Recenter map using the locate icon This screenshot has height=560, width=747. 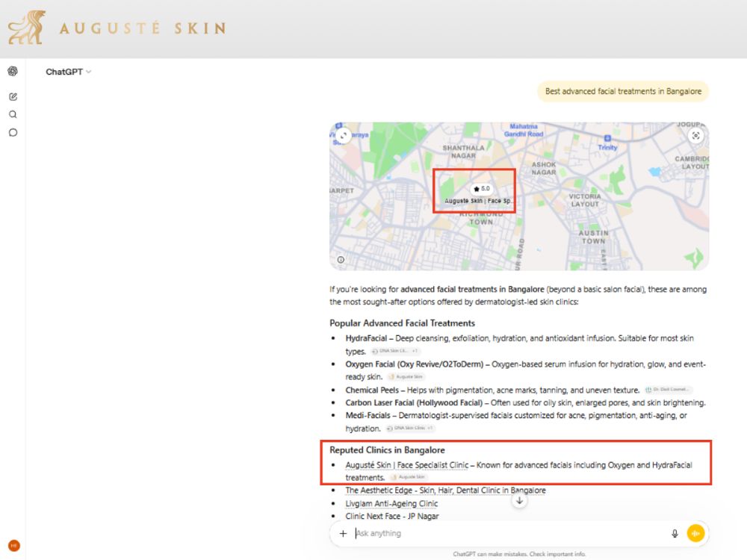(695, 136)
